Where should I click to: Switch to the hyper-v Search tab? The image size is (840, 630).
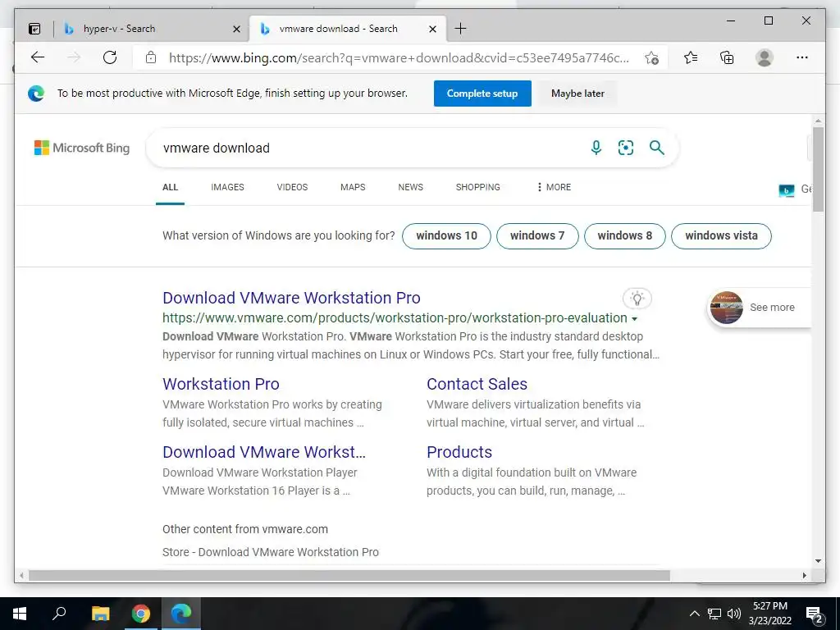coord(152,29)
